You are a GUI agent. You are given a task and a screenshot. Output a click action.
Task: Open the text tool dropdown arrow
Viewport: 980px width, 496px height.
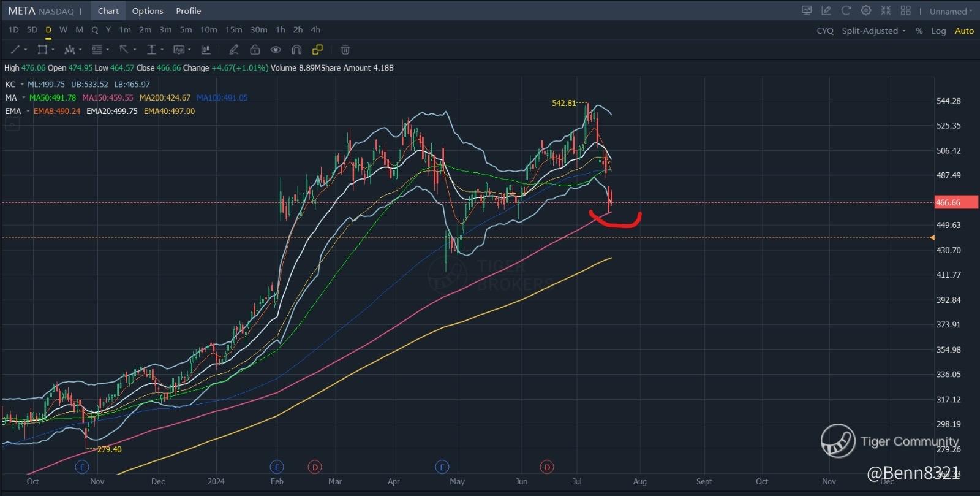[x=189, y=50]
